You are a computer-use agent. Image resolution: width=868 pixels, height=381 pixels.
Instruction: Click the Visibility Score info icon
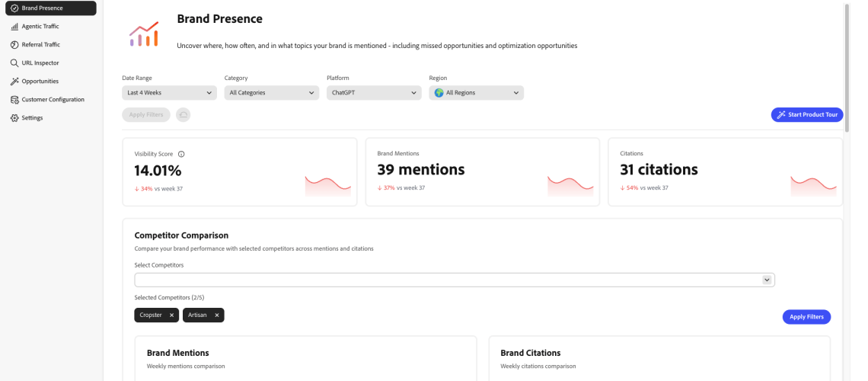(x=181, y=154)
